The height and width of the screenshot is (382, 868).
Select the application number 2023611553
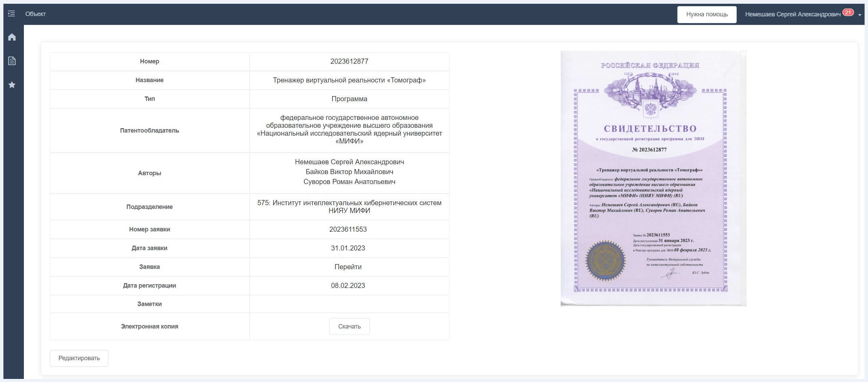coord(348,229)
